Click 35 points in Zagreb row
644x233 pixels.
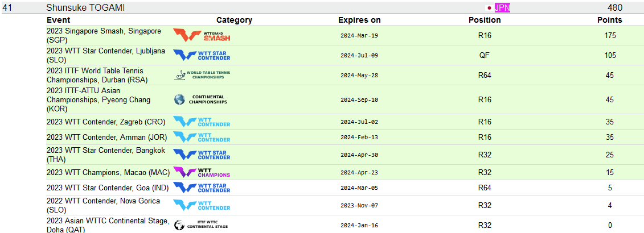click(x=610, y=122)
